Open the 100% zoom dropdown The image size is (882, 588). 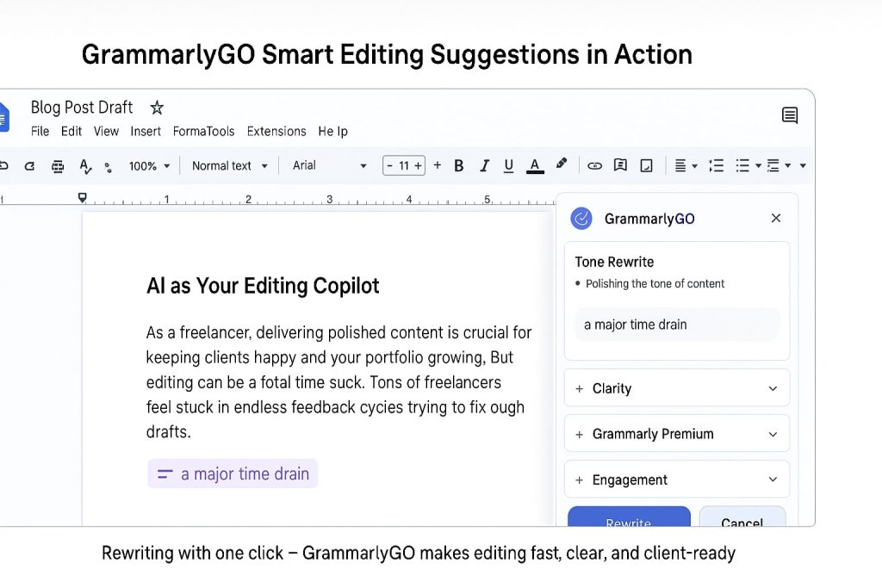pyautogui.click(x=149, y=166)
